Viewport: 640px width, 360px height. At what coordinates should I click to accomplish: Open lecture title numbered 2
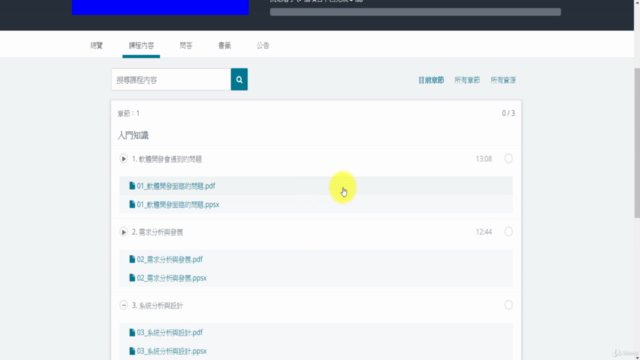pyautogui.click(x=157, y=232)
